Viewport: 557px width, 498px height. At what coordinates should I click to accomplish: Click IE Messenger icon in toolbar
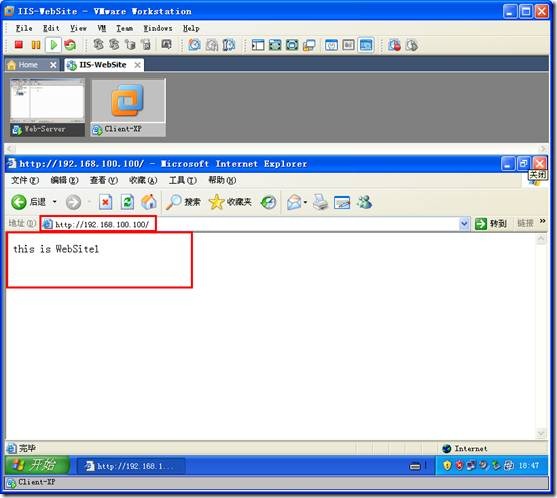364,202
